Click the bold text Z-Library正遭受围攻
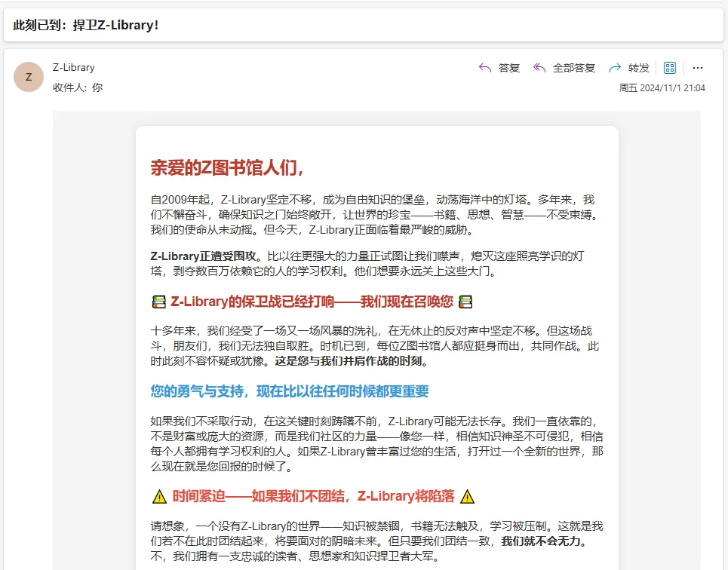 206,256
